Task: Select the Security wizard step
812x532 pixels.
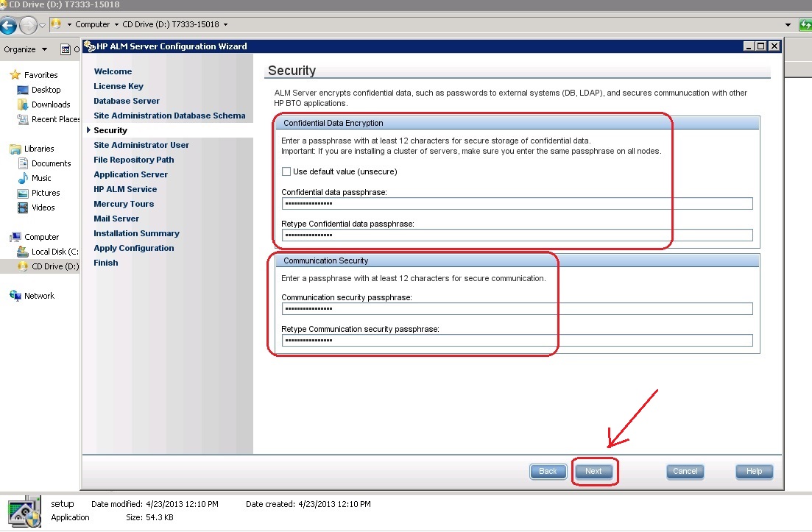Action: [110, 130]
